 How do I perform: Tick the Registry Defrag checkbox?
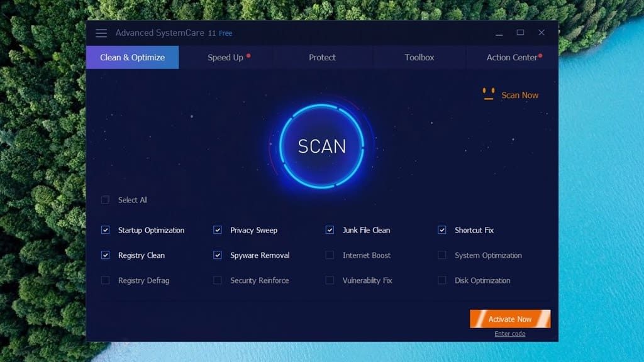(x=105, y=280)
